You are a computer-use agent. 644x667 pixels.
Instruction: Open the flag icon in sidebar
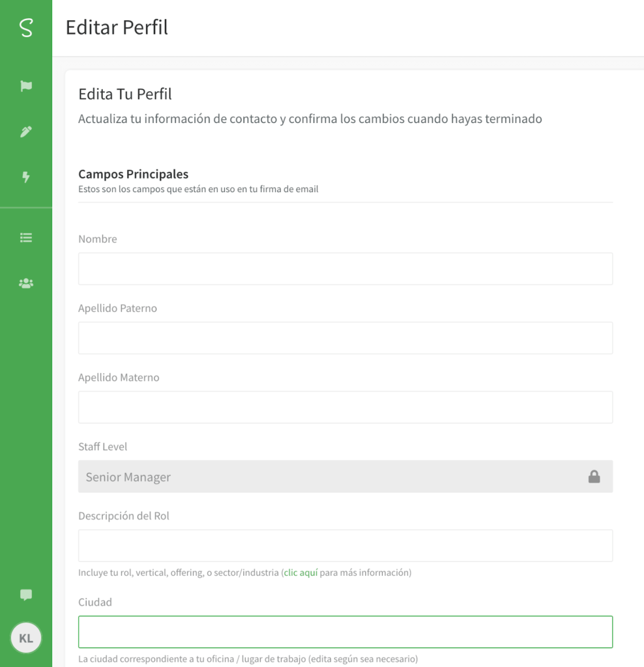26,86
